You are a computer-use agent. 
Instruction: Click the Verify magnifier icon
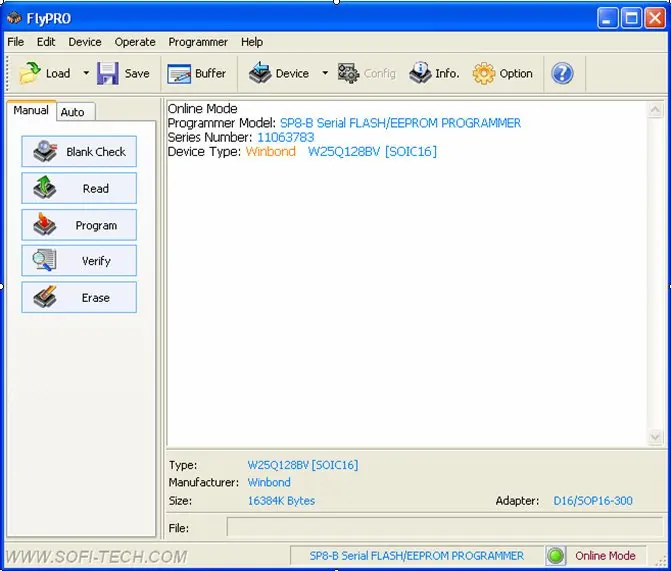[44, 260]
